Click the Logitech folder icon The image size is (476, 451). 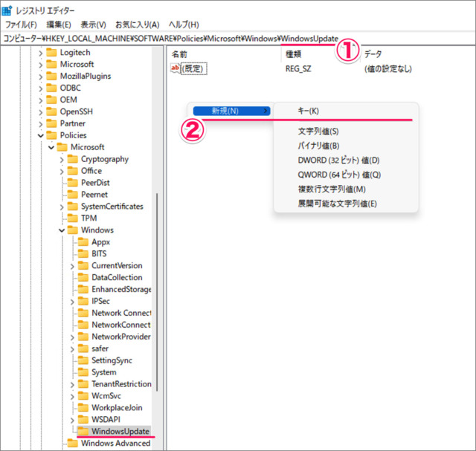51,53
